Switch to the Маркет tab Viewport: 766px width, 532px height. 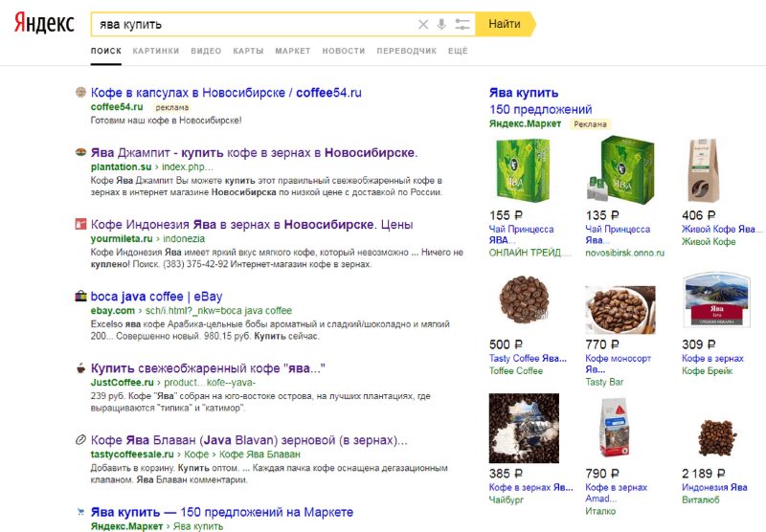pyautogui.click(x=293, y=51)
